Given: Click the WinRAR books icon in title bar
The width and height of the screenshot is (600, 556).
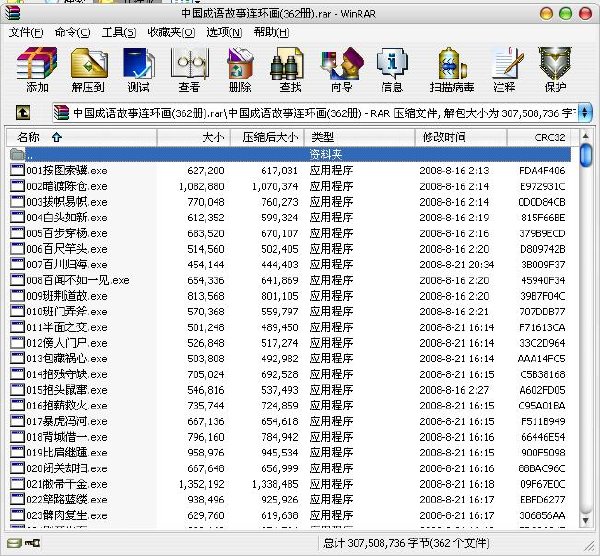Looking at the screenshot, I should click(x=12, y=13).
